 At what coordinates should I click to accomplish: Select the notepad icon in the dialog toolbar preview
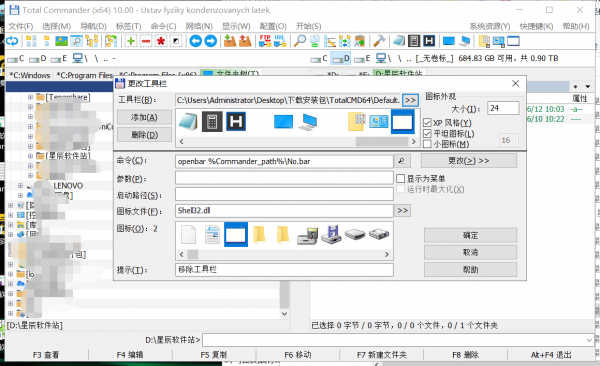[x=188, y=121]
